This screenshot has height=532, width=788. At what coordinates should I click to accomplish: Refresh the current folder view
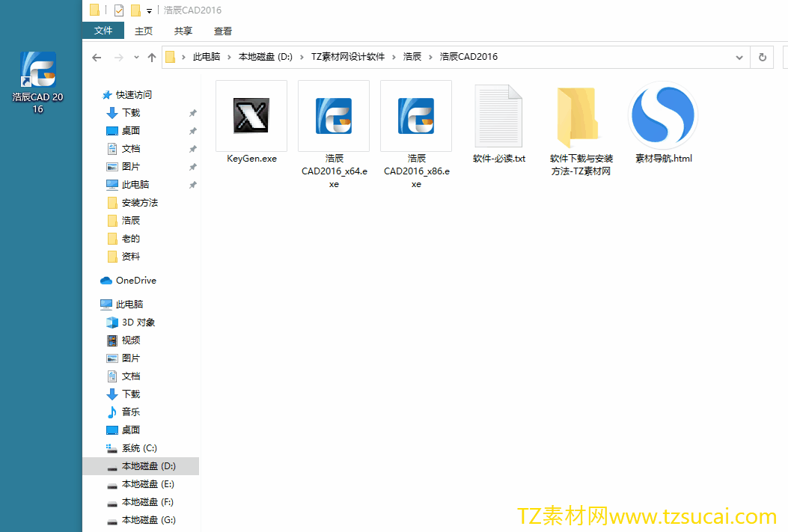pos(763,58)
